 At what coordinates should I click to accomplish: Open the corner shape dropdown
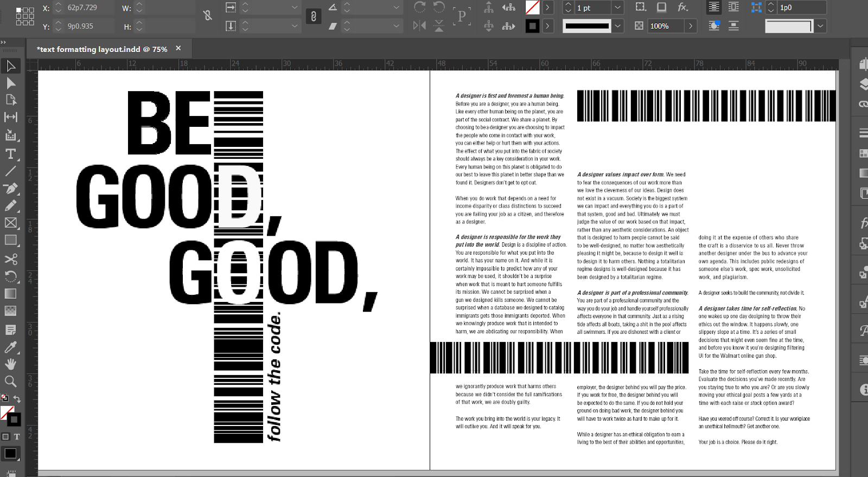pyautogui.click(x=820, y=25)
